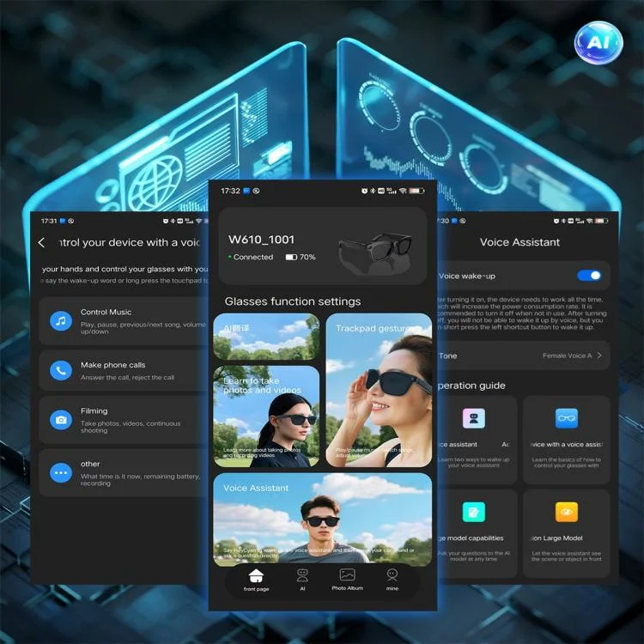Click the AI badge in top corner
644x644 pixels.
pos(598,42)
